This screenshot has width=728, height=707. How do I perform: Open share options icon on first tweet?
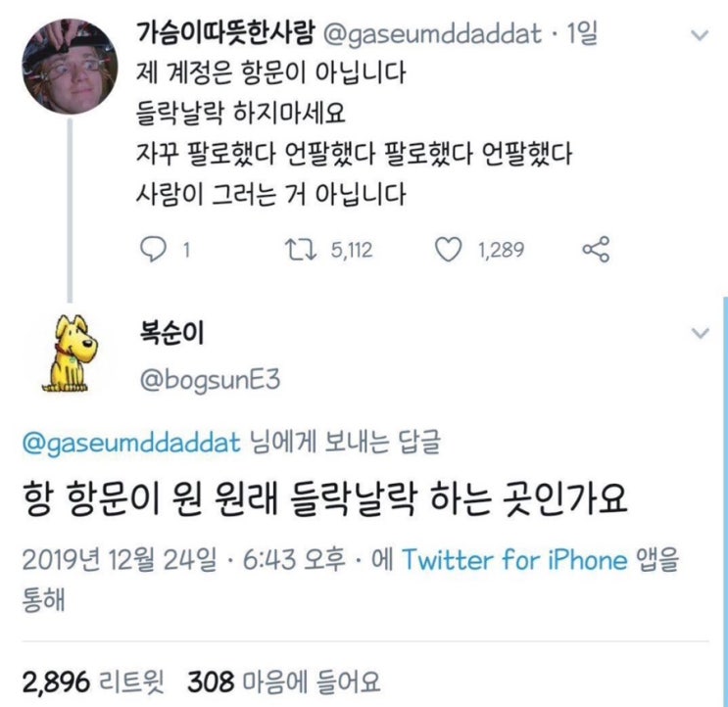pyautogui.click(x=596, y=250)
